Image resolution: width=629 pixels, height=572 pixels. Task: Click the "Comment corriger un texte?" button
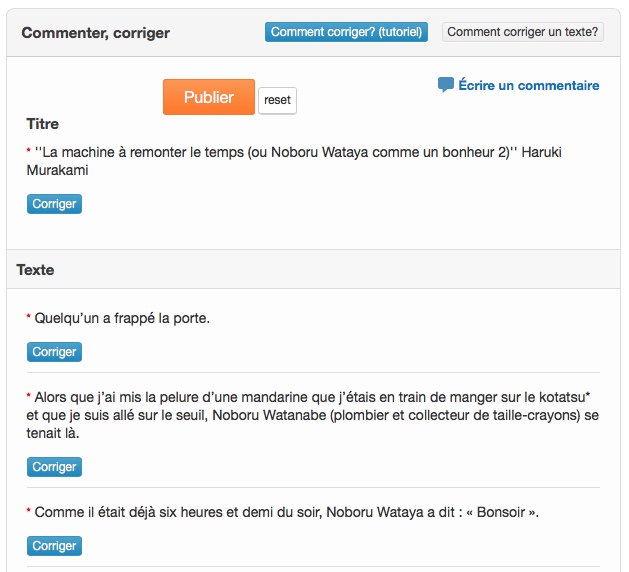[522, 32]
